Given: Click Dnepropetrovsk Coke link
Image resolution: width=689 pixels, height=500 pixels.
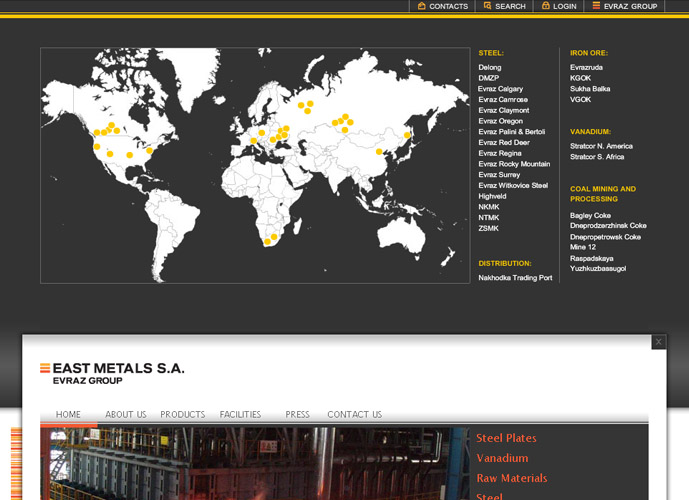Looking at the screenshot, I should point(605,237).
